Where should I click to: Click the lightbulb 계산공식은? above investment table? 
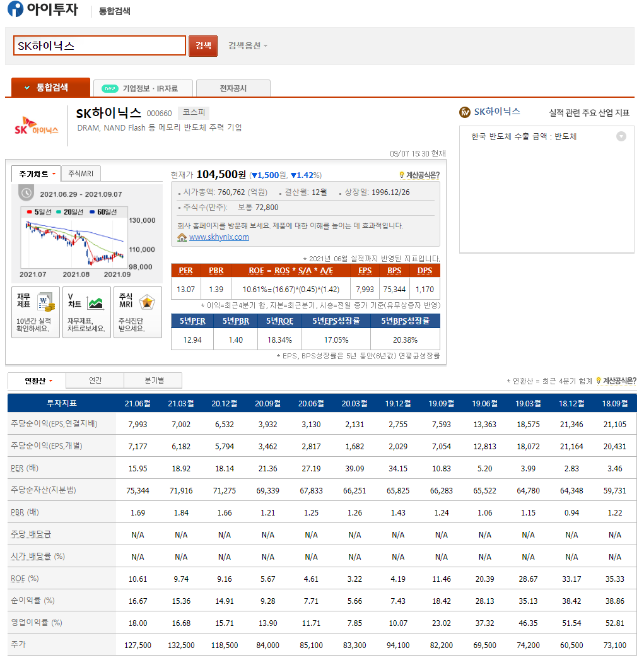[x=616, y=381]
